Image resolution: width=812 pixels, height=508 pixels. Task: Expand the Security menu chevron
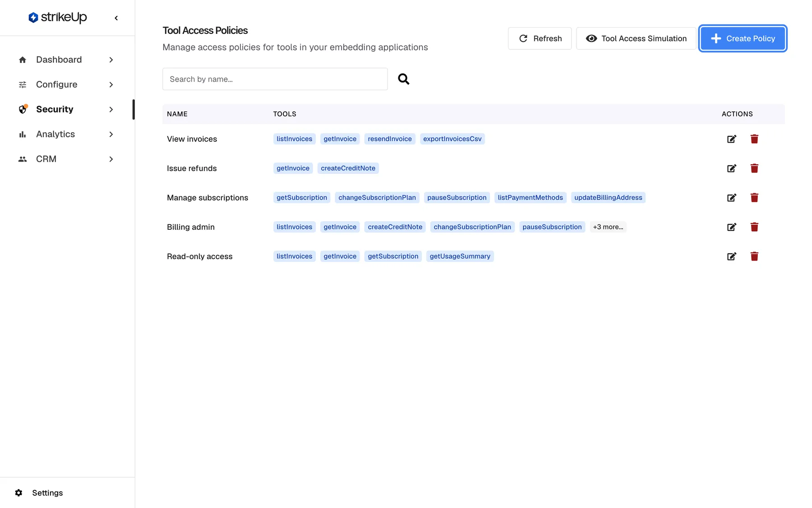111,109
